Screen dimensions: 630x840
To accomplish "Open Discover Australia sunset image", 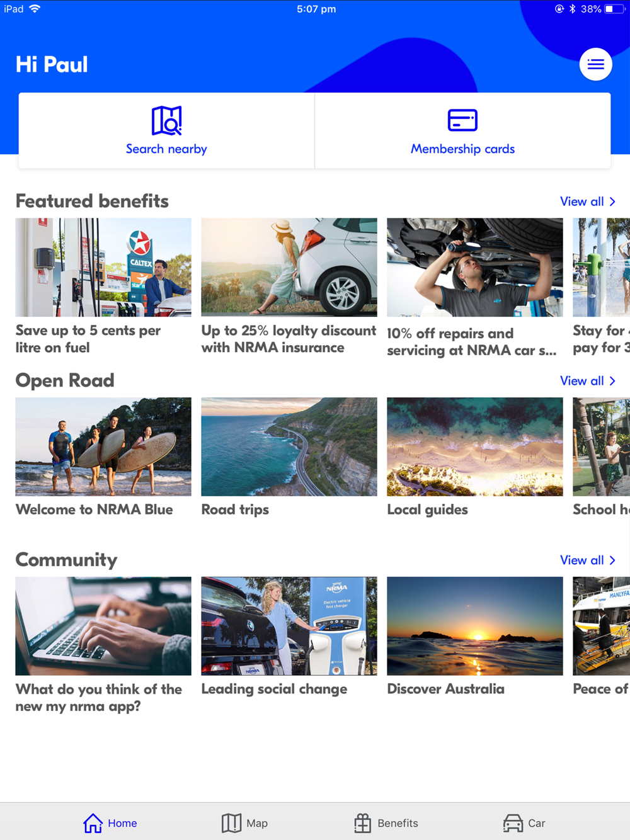I will click(x=475, y=626).
